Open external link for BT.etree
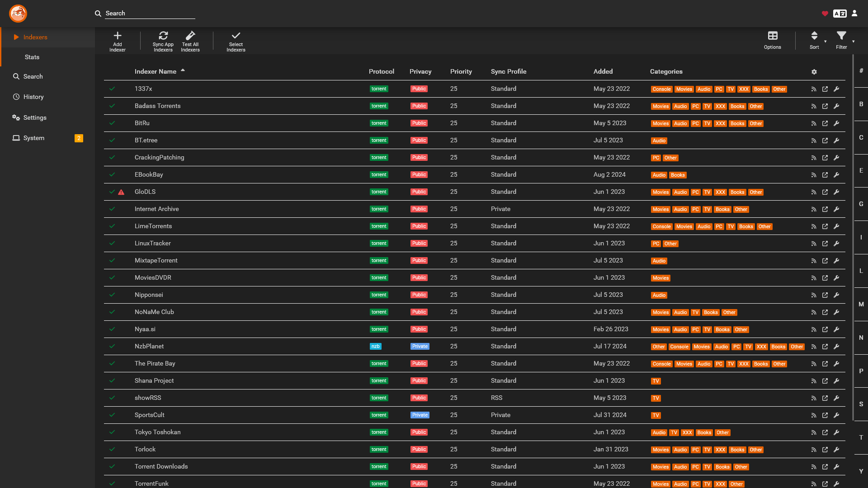 (x=825, y=141)
